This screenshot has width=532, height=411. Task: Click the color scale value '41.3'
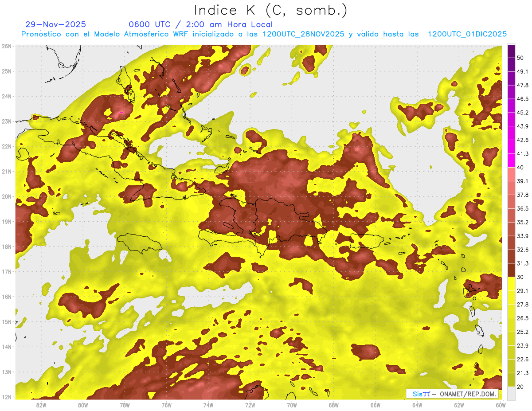tap(522, 154)
